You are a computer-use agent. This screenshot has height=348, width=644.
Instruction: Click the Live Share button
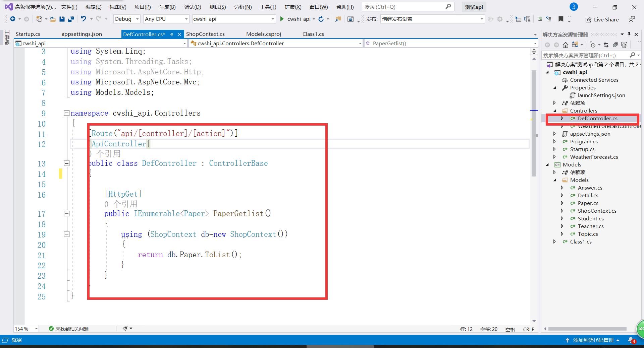pos(602,19)
